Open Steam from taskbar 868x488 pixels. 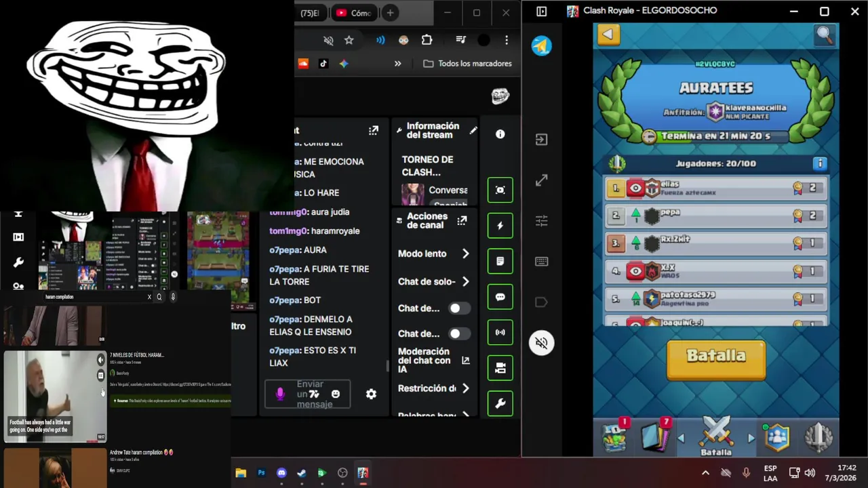coord(302,473)
